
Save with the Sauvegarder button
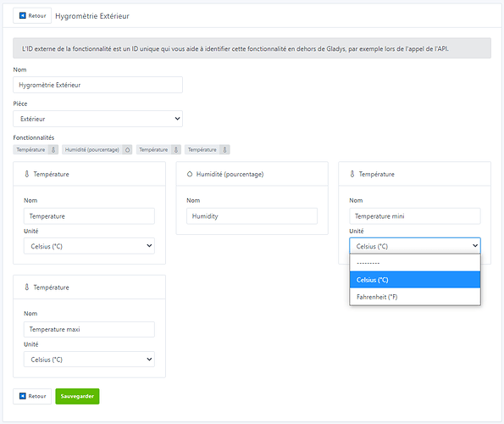click(x=77, y=396)
